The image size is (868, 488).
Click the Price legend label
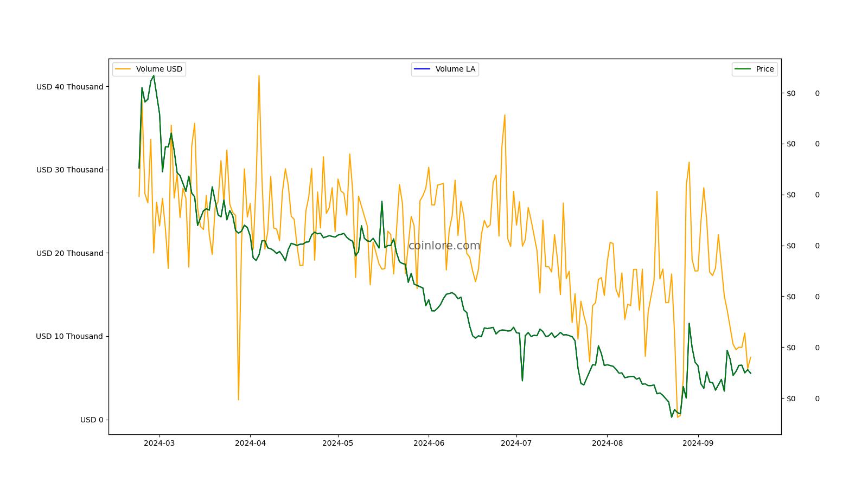tap(765, 69)
